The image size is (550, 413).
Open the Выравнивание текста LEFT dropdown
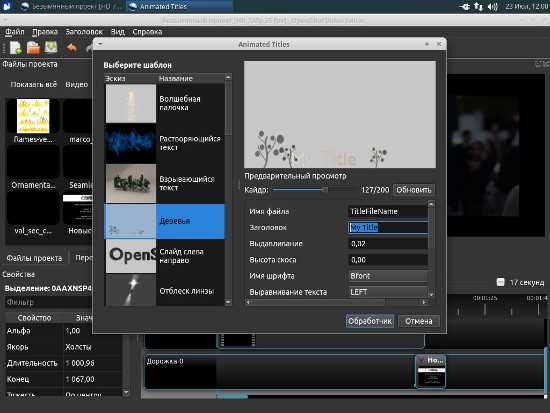(x=388, y=292)
